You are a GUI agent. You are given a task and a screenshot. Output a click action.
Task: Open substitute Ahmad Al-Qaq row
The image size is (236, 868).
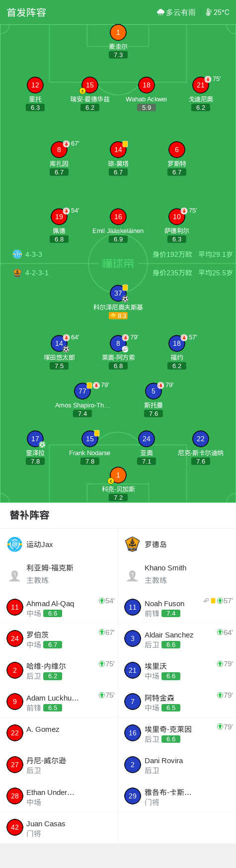[59, 607]
